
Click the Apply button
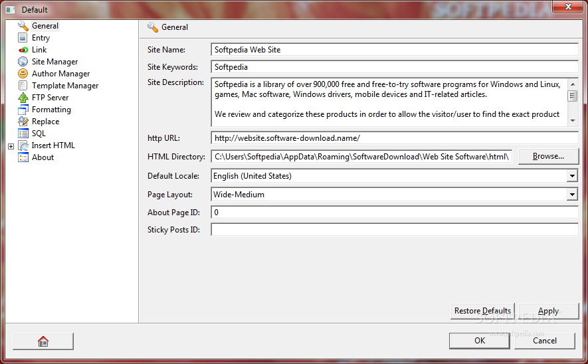(549, 311)
